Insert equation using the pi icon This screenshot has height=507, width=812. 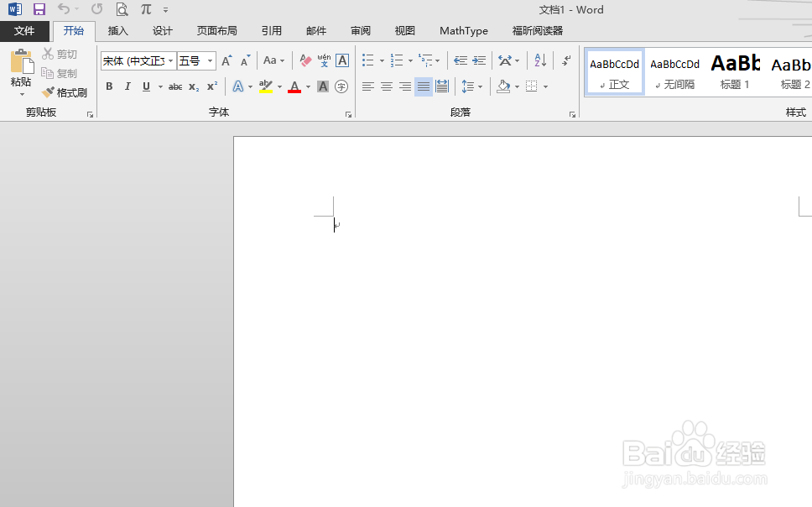[146, 9]
